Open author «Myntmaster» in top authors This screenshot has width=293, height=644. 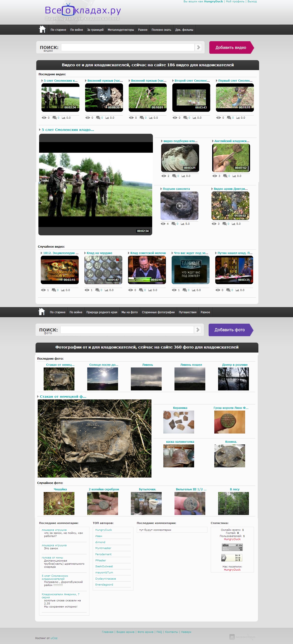pyautogui.click(x=103, y=548)
